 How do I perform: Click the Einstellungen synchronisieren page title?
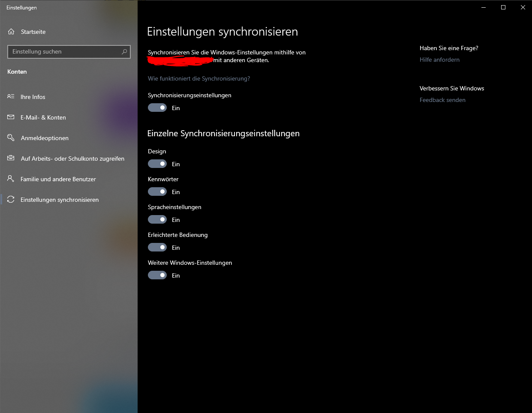click(222, 32)
